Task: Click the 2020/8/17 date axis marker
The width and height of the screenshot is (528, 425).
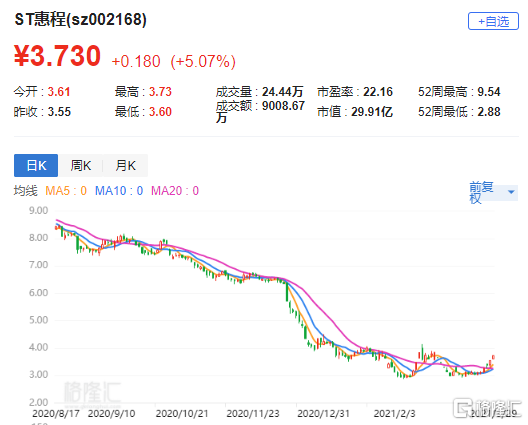Action: tap(56, 414)
